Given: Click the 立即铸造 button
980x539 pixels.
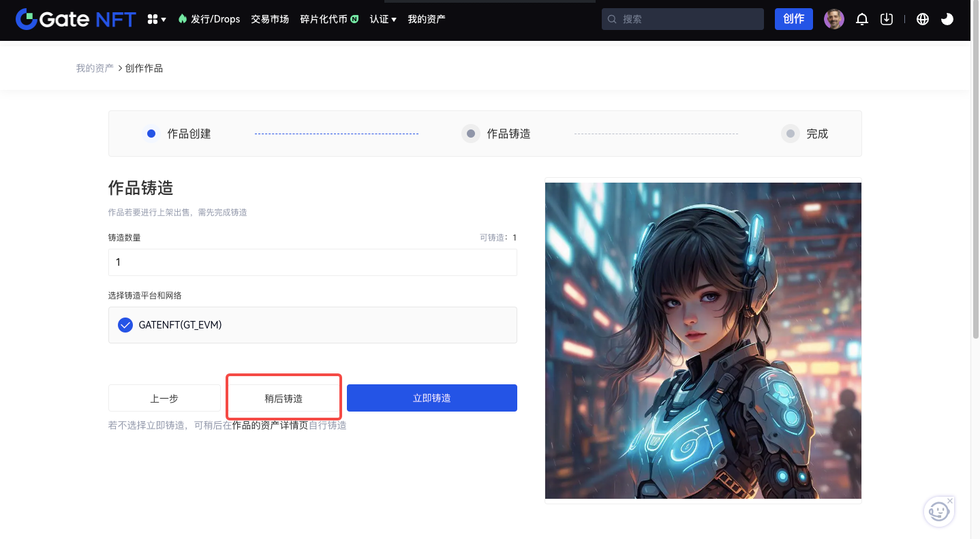Looking at the screenshot, I should tap(431, 398).
